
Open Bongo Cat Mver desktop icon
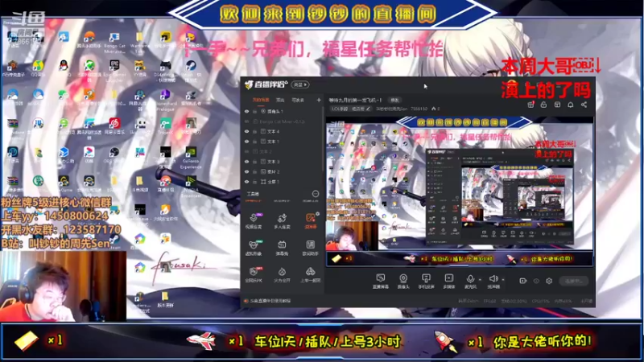click(x=114, y=42)
